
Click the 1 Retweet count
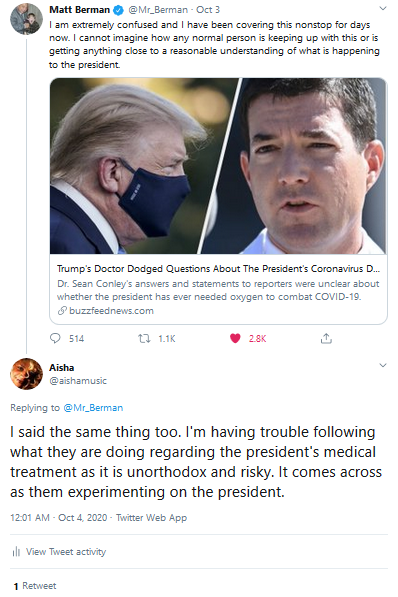[x=35, y=586]
